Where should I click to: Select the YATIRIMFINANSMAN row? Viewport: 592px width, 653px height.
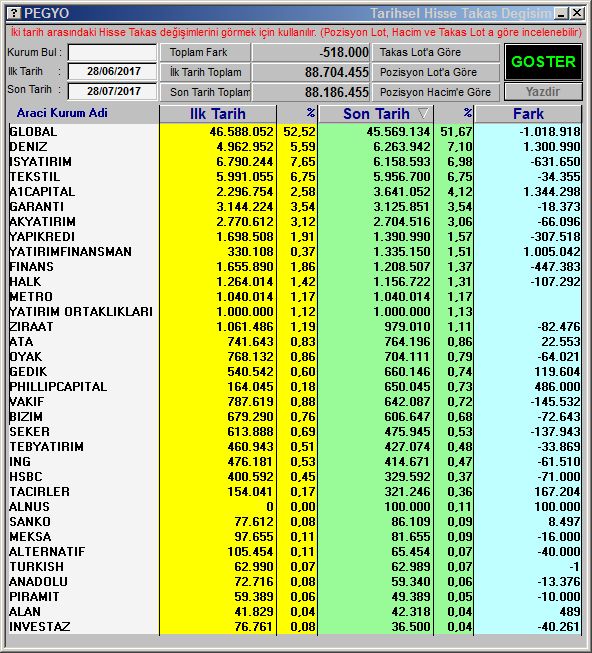tap(295, 252)
